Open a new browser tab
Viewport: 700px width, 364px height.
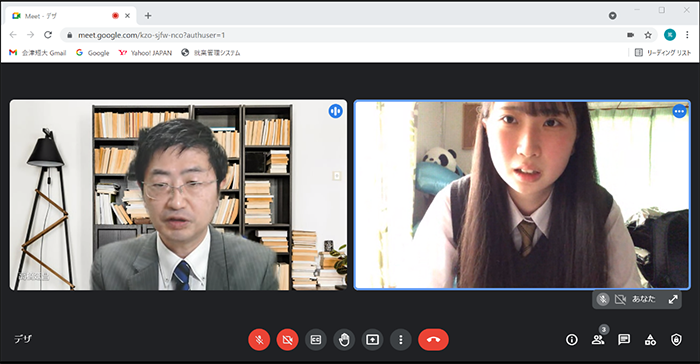148,16
